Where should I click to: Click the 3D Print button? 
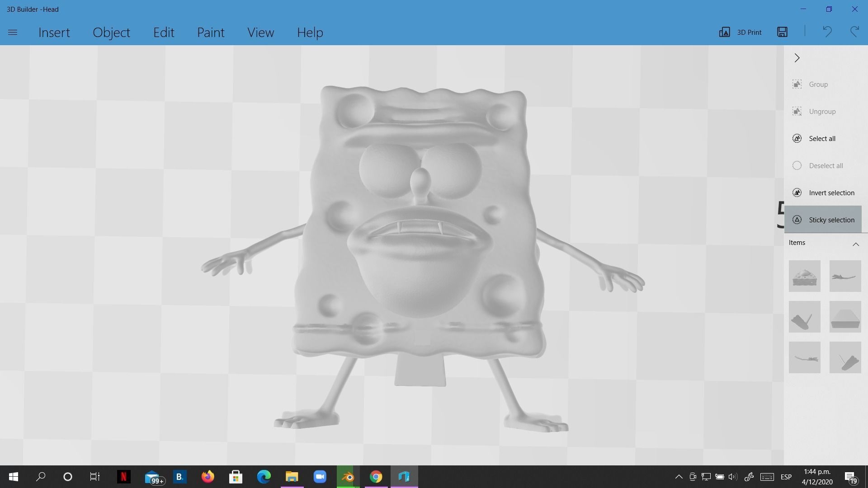coord(740,32)
